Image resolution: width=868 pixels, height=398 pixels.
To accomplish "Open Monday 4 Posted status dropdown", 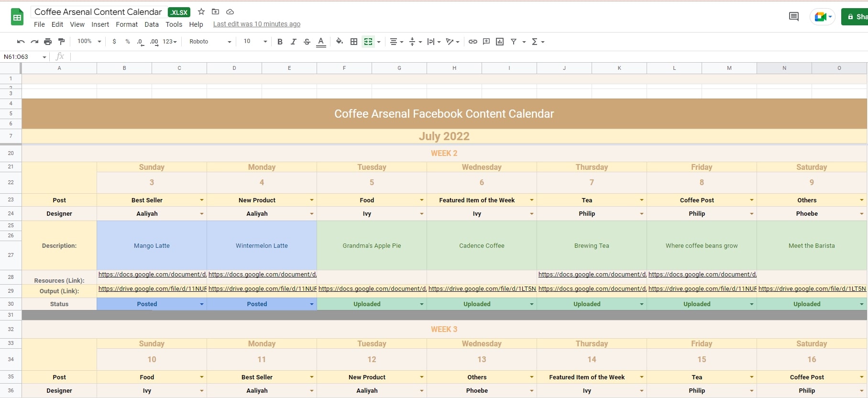I will (312, 304).
